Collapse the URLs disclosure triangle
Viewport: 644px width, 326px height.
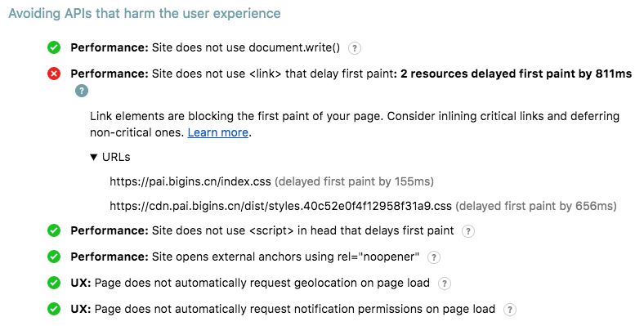coord(94,157)
